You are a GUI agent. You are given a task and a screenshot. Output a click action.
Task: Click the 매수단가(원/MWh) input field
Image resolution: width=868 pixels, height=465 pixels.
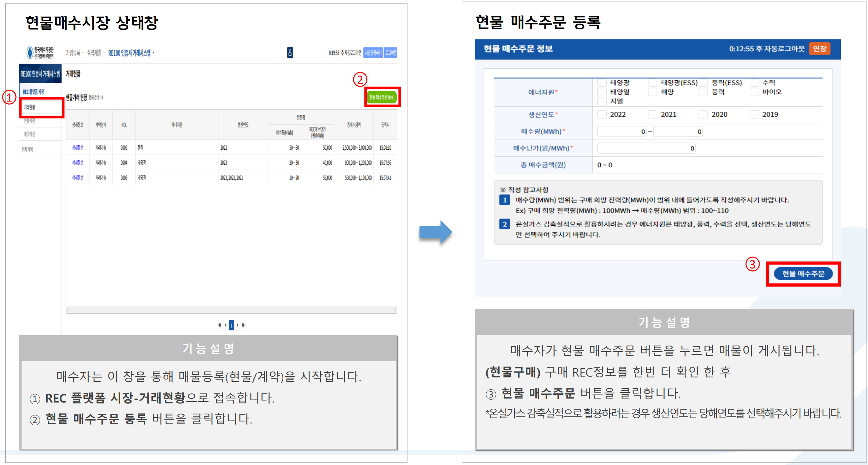coord(646,148)
